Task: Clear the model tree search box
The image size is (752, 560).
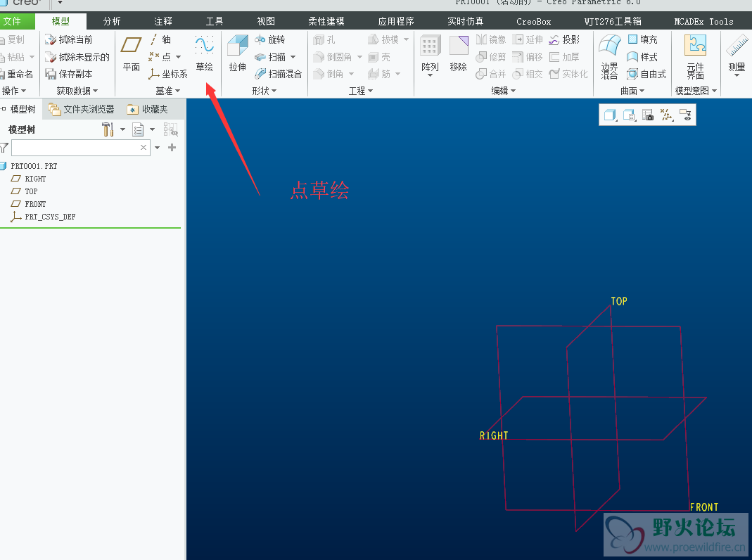Action: [144, 148]
